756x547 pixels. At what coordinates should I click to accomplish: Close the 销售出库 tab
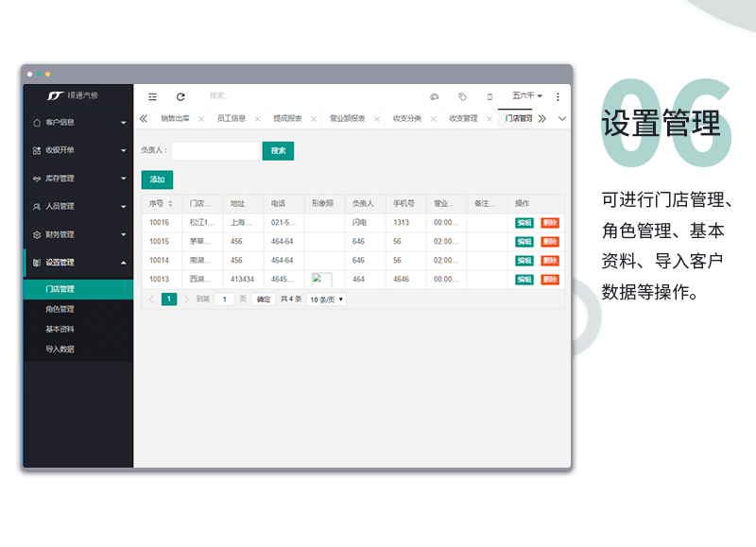200,119
